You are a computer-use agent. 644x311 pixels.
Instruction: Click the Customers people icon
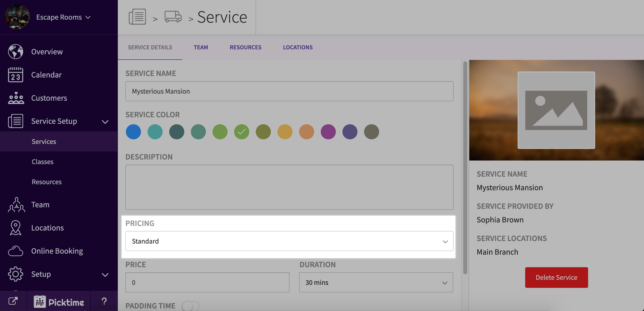[16, 98]
